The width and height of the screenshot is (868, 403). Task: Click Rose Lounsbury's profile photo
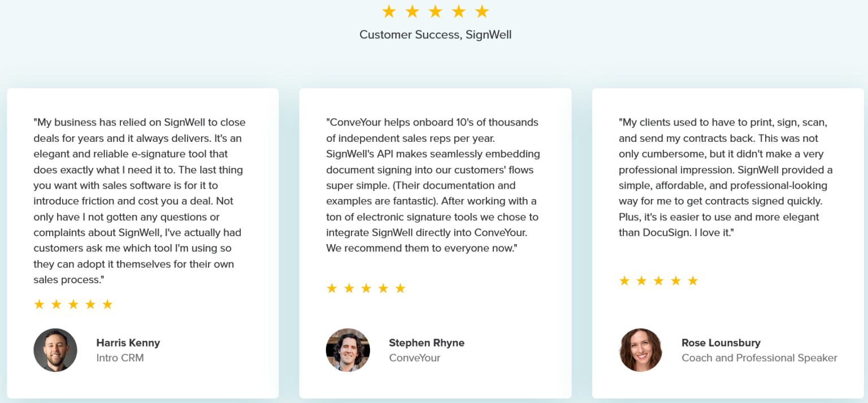(641, 350)
